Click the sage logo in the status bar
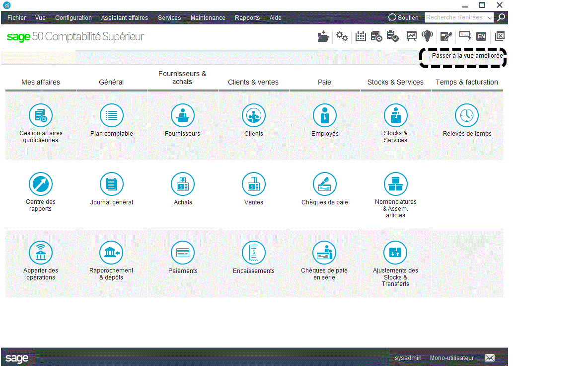The height and width of the screenshot is (366, 588). click(x=17, y=358)
